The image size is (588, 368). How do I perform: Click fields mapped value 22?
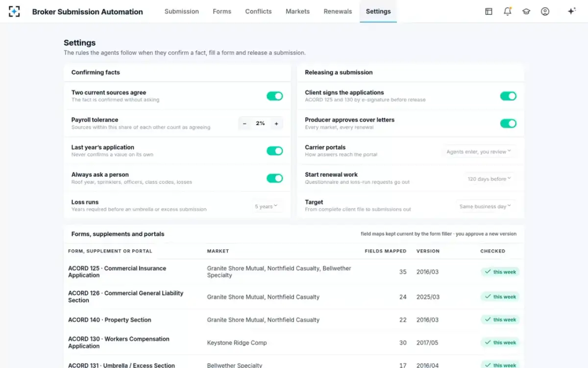(x=403, y=319)
